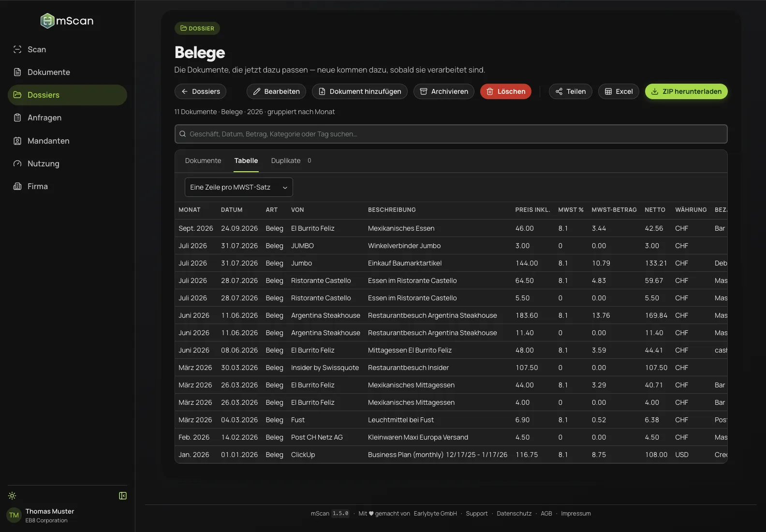
Task: Click 'Leuchtmittel bei Fust' cell
Action: pos(401,420)
